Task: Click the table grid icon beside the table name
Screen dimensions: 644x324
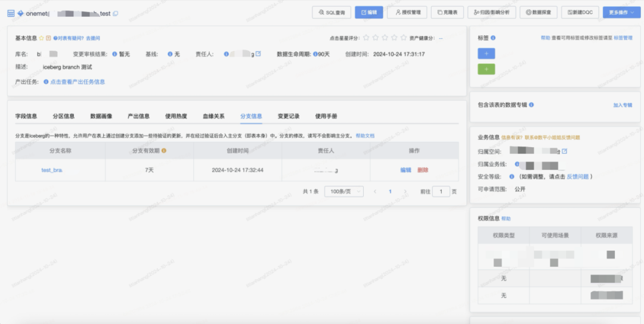Action: pos(11,14)
